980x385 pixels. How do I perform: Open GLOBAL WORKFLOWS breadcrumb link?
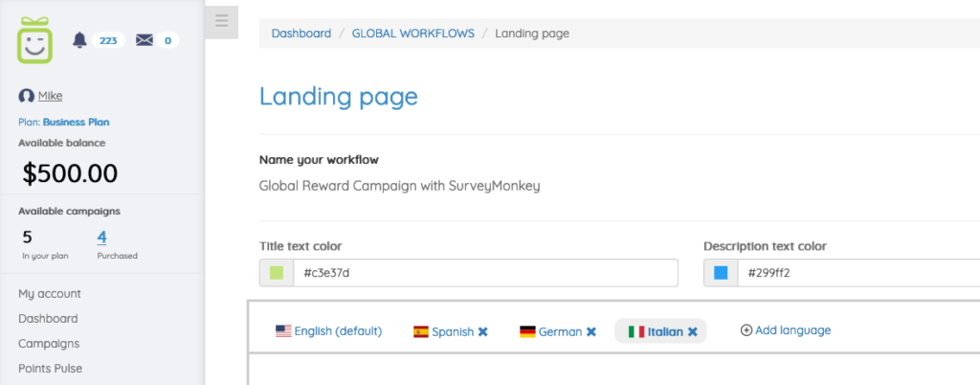coord(412,34)
